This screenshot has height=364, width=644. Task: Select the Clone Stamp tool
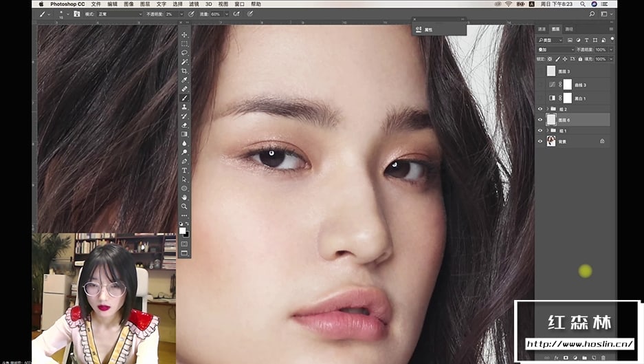[x=184, y=107]
